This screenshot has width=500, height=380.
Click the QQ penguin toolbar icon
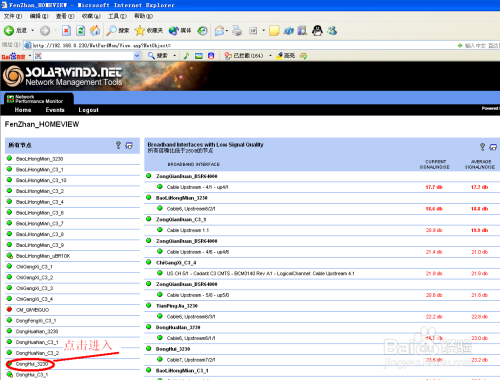click(x=317, y=30)
